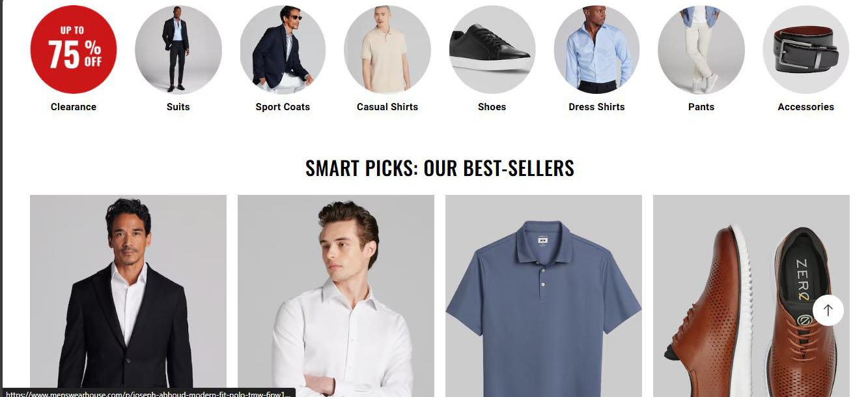Open the Dress Shirts text link

tap(596, 107)
